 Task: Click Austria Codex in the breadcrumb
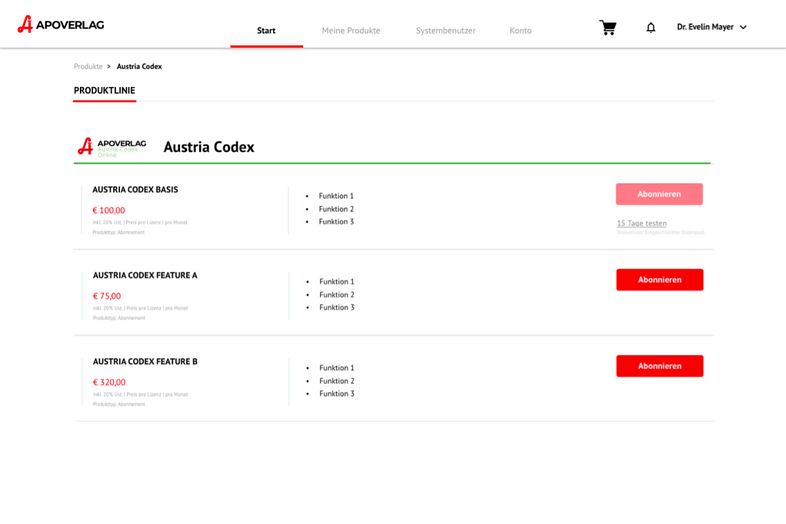(x=139, y=67)
